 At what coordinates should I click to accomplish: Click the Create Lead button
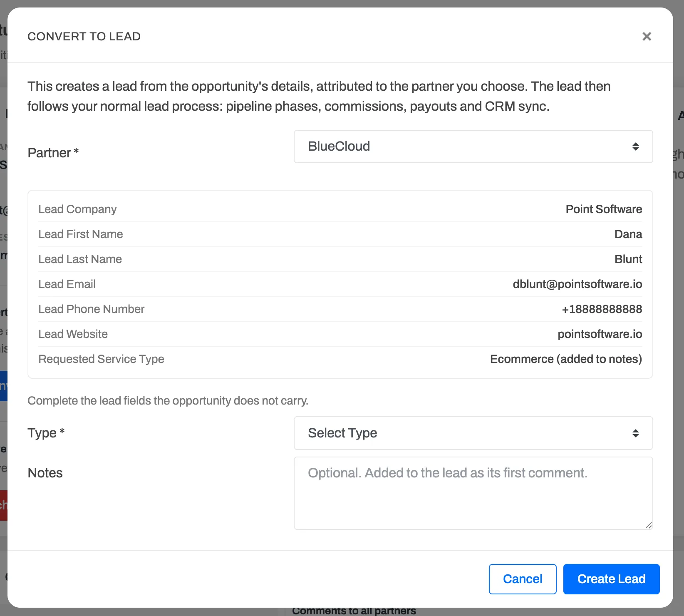(611, 579)
